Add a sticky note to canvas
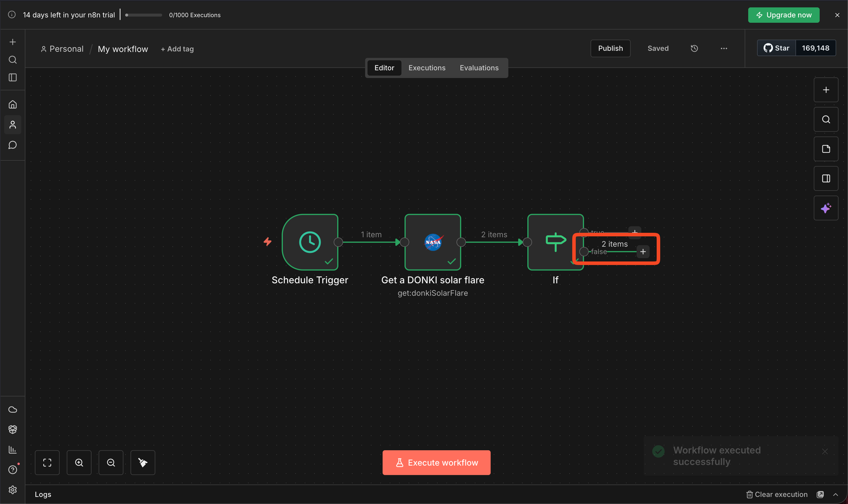848x504 pixels. tap(825, 149)
